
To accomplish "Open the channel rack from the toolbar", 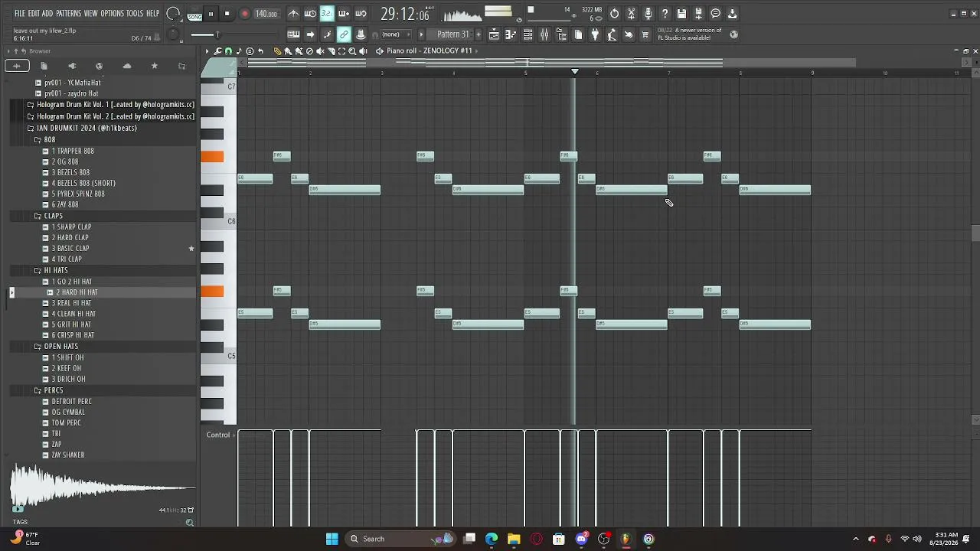I will [528, 34].
